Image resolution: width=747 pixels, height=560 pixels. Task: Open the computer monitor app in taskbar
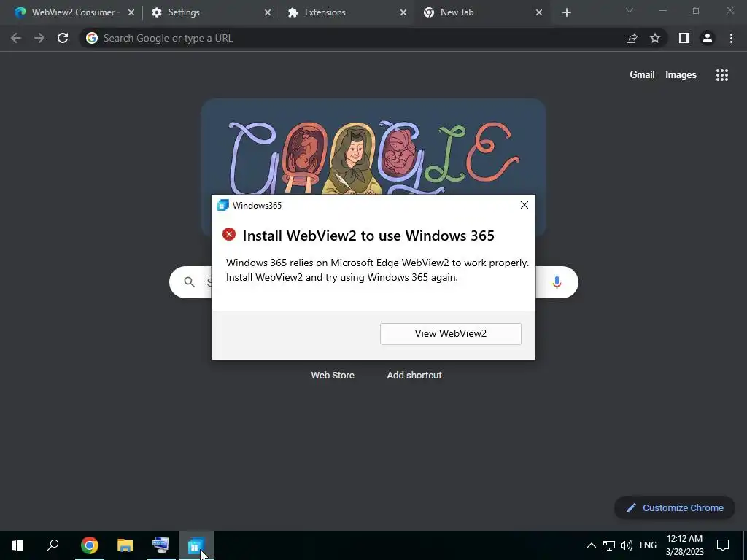(x=160, y=545)
